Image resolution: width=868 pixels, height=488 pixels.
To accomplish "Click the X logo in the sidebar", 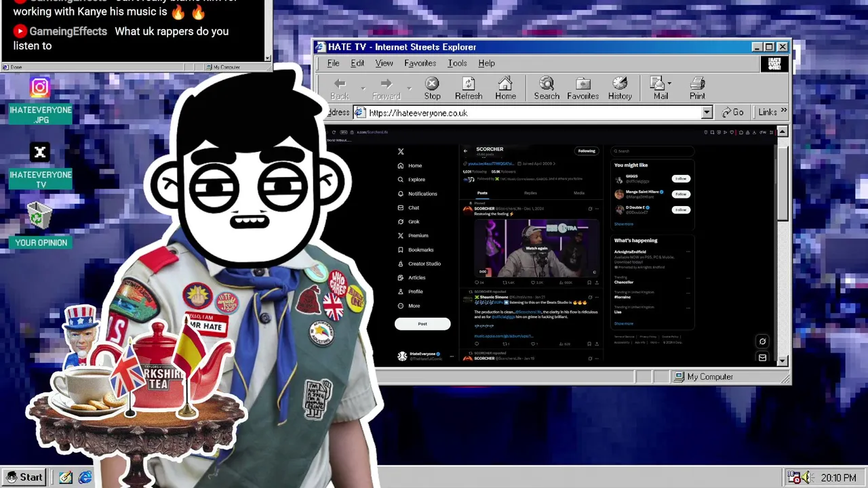I will pos(401,151).
